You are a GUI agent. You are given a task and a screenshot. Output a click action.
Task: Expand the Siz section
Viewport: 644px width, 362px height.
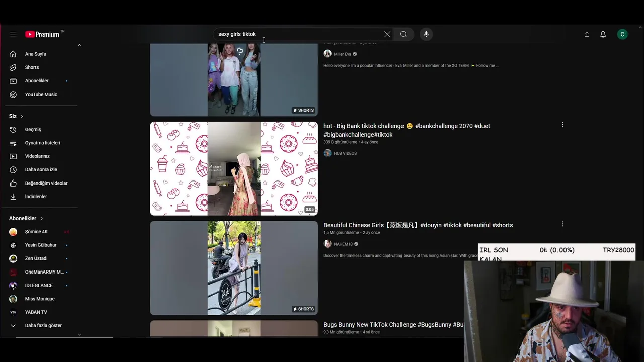point(16,116)
